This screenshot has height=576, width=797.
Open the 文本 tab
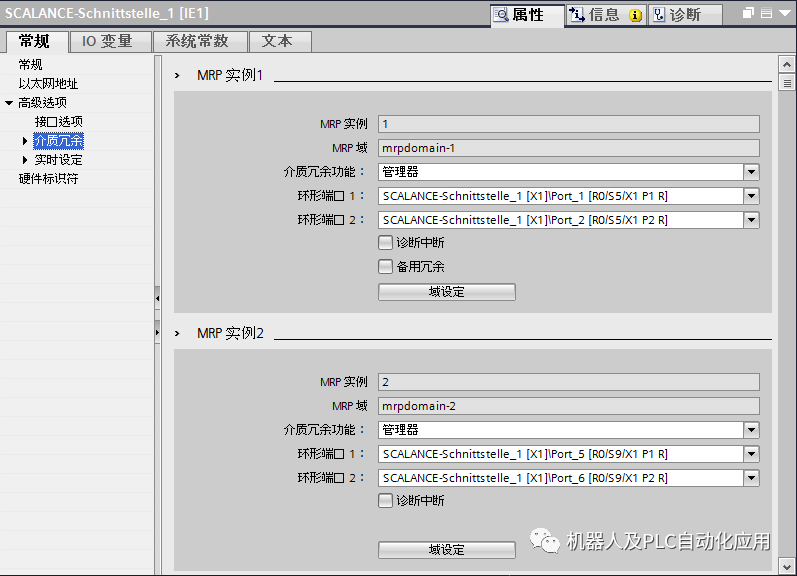pyautogui.click(x=280, y=41)
